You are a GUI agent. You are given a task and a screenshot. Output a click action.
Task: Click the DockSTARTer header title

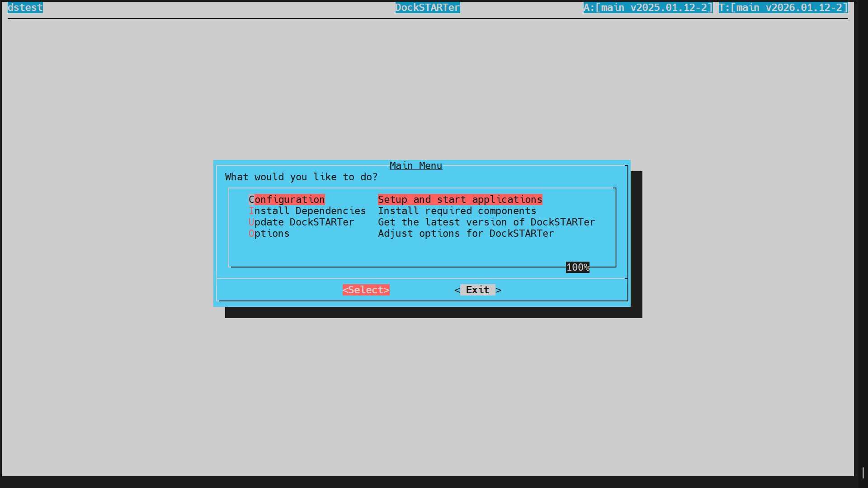click(x=428, y=7)
